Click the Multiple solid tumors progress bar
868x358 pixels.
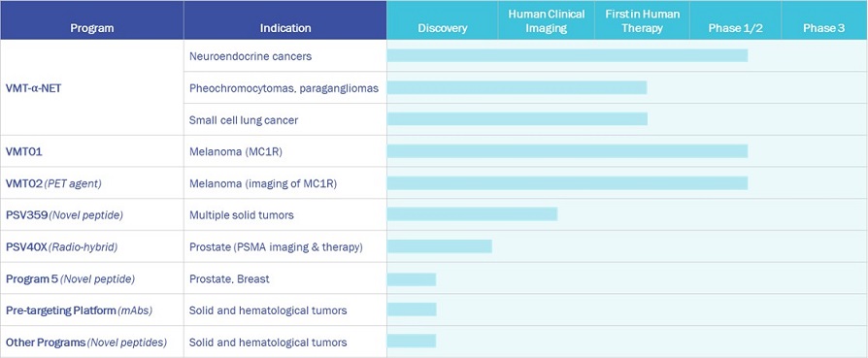[472, 214]
